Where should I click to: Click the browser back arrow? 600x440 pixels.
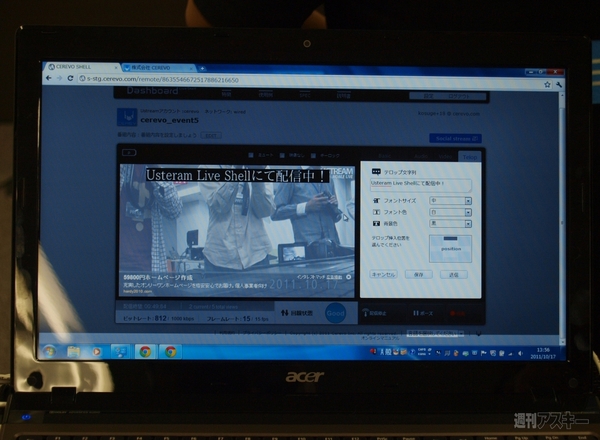point(49,78)
